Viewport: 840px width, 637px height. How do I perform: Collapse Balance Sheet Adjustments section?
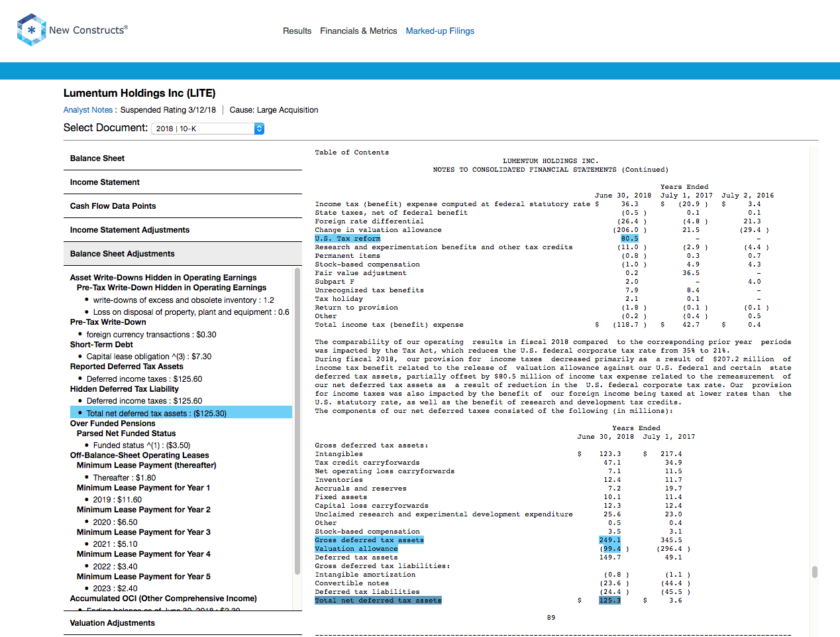(183, 254)
